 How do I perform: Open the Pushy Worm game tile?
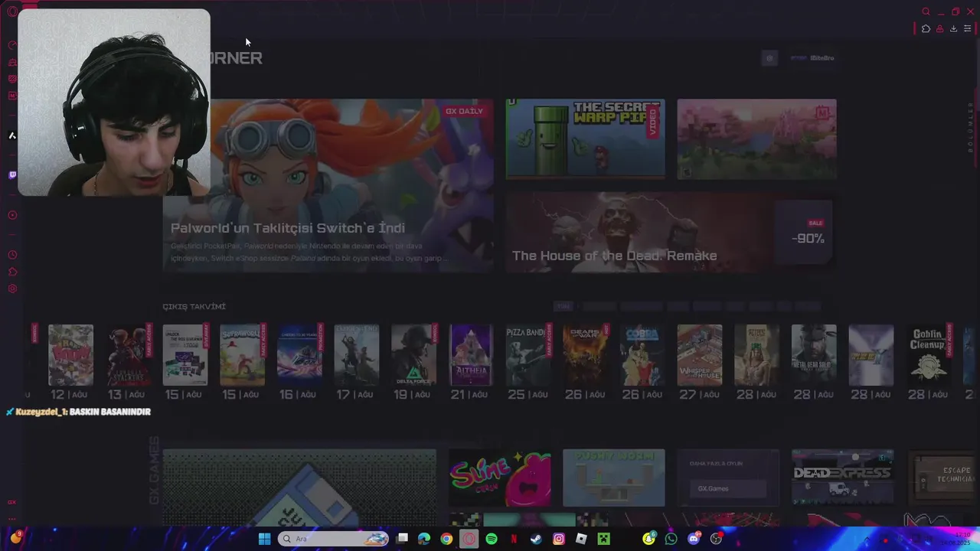(x=614, y=478)
